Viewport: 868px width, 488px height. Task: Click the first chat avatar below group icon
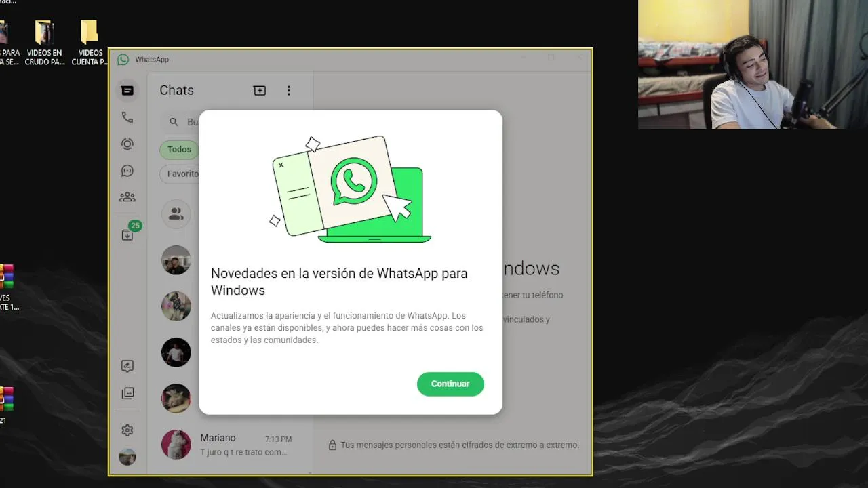(176, 260)
